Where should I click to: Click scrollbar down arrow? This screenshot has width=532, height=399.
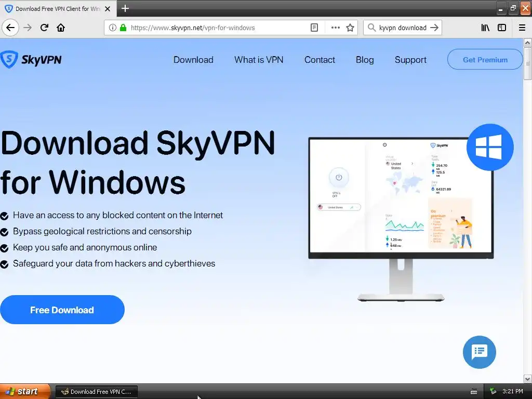527,379
